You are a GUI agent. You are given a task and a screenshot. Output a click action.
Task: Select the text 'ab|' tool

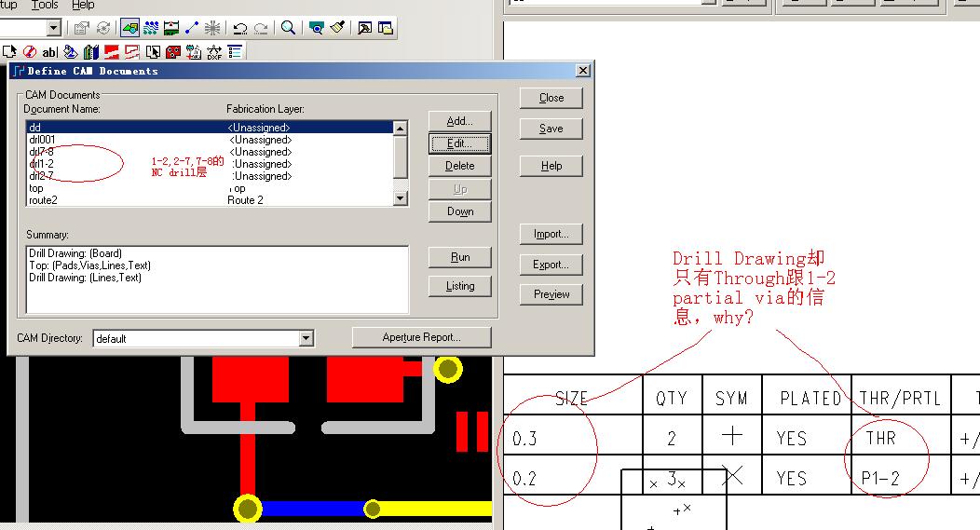pos(49,52)
